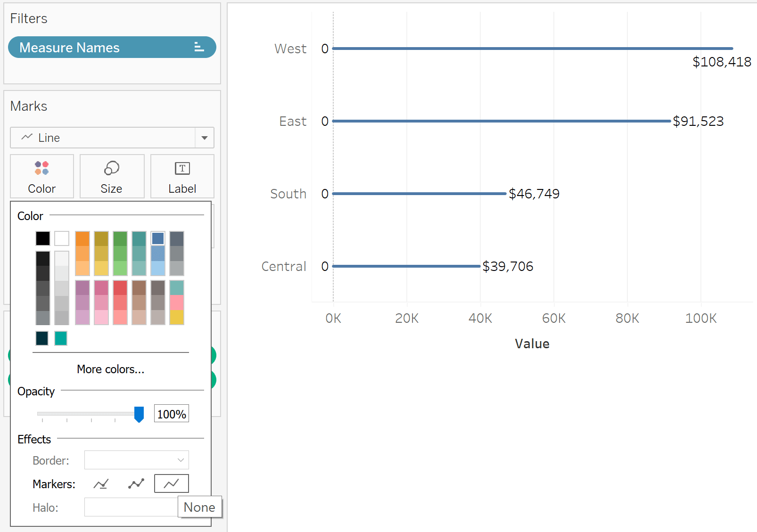The width and height of the screenshot is (757, 532).
Task: Click the West line mark in chart
Action: pos(533,49)
